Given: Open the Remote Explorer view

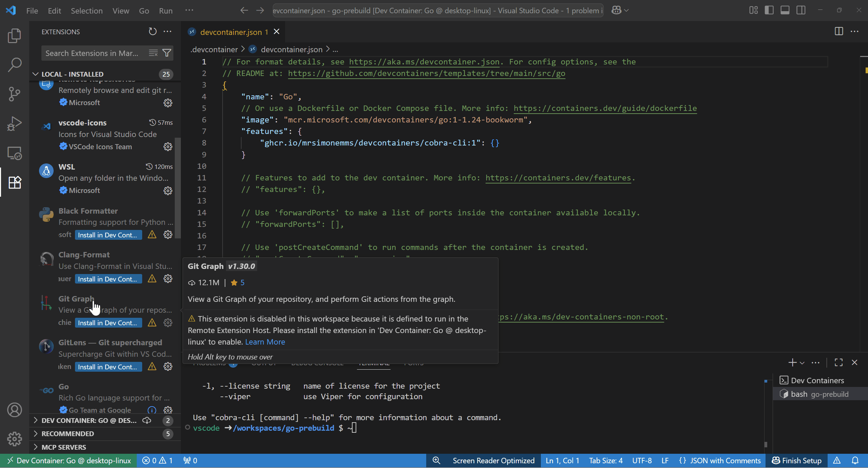Looking at the screenshot, I should click(14, 153).
